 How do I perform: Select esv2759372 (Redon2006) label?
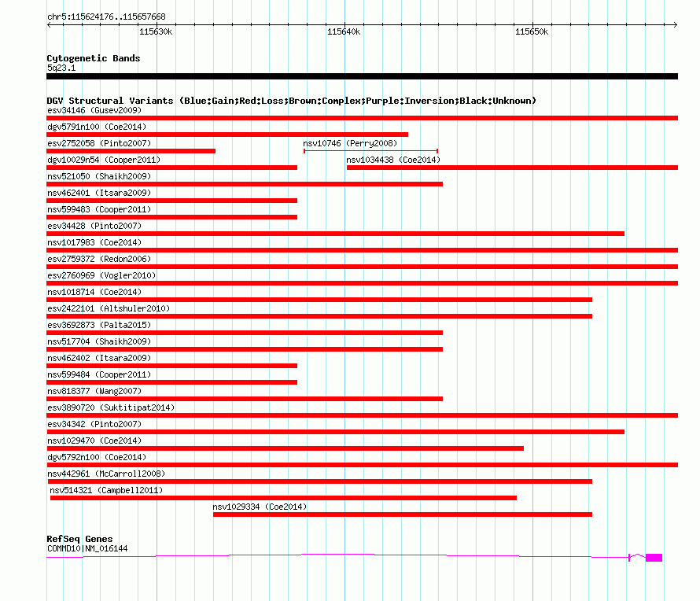coord(99,259)
